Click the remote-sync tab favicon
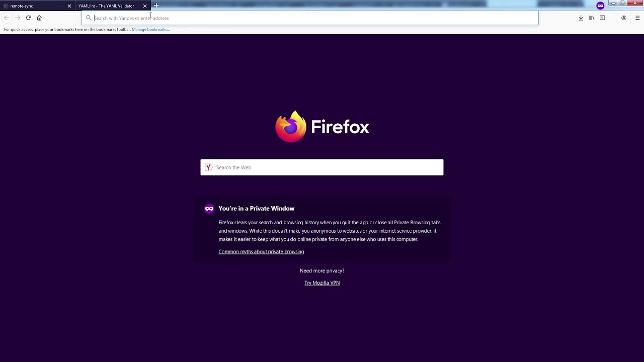 coord(6,6)
